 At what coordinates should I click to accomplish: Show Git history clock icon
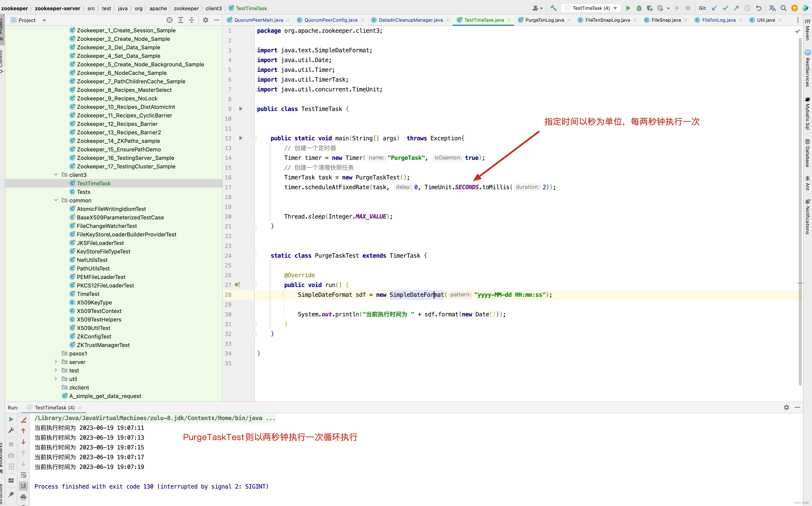point(747,8)
